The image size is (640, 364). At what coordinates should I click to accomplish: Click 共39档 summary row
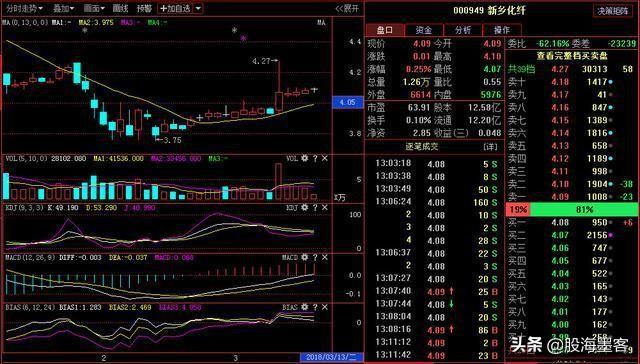pyautogui.click(x=572, y=69)
